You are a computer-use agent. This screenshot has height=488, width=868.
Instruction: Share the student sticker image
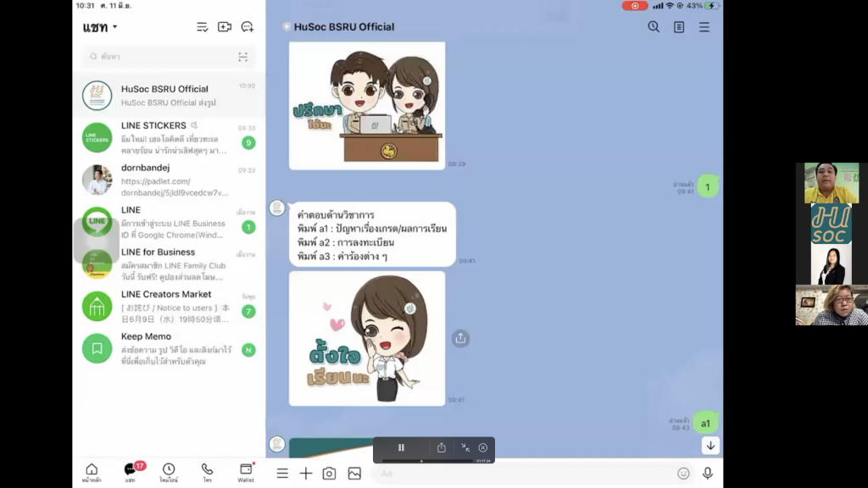click(460, 338)
